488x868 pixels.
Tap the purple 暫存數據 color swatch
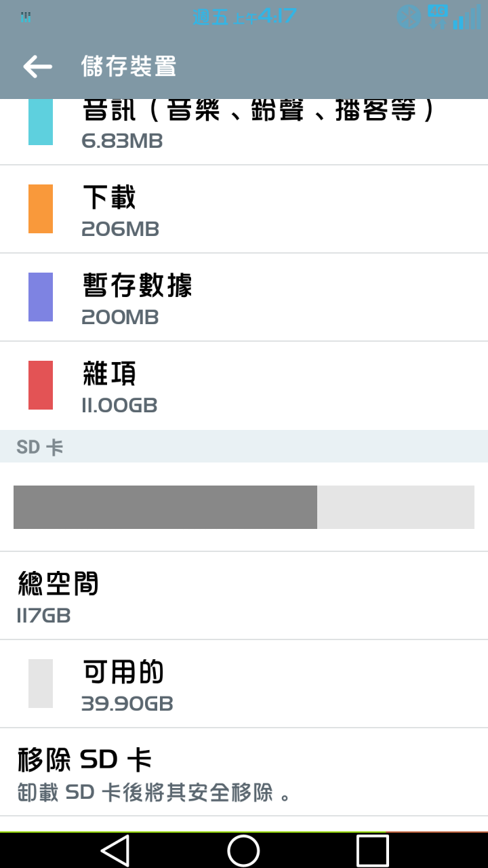point(41,297)
